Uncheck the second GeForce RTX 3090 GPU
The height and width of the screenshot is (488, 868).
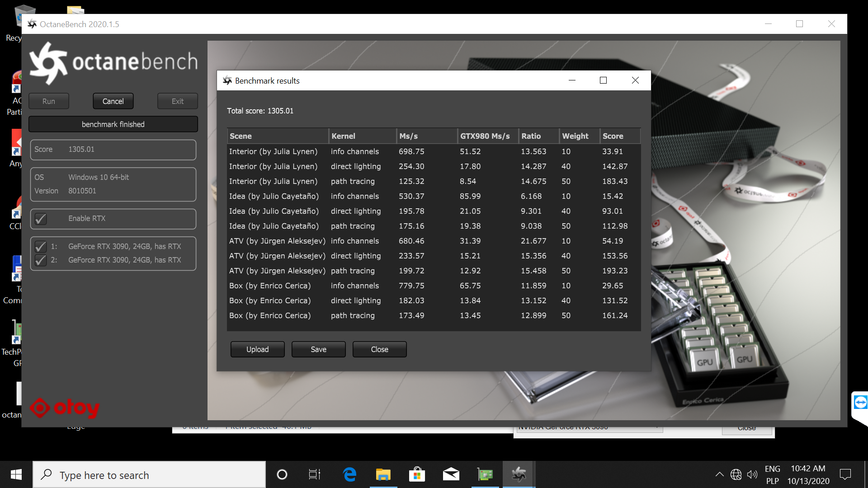pos(40,260)
